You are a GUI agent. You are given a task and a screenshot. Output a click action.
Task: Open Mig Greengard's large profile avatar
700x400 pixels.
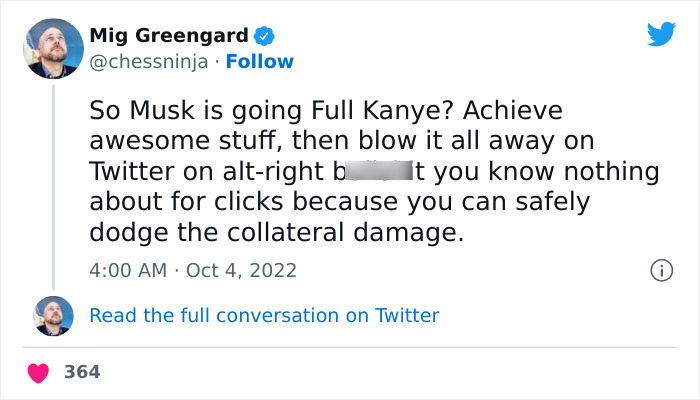(52, 48)
